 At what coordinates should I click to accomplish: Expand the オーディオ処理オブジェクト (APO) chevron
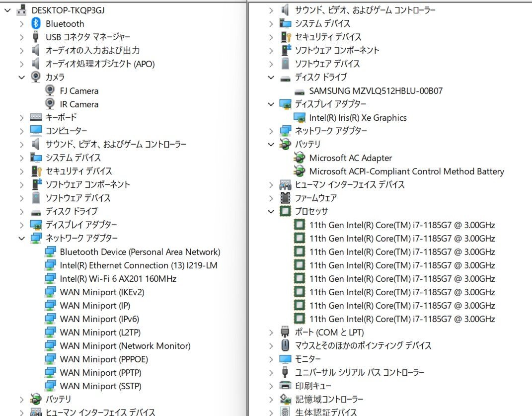[22, 64]
